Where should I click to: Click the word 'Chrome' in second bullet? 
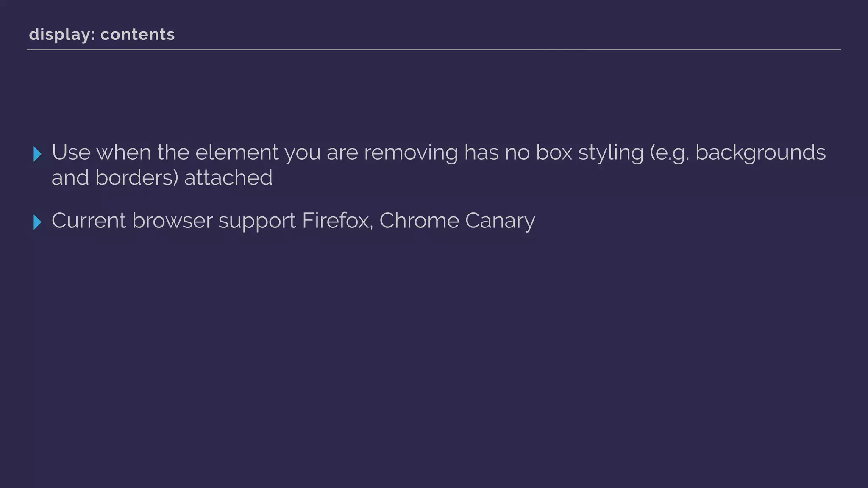(x=419, y=221)
